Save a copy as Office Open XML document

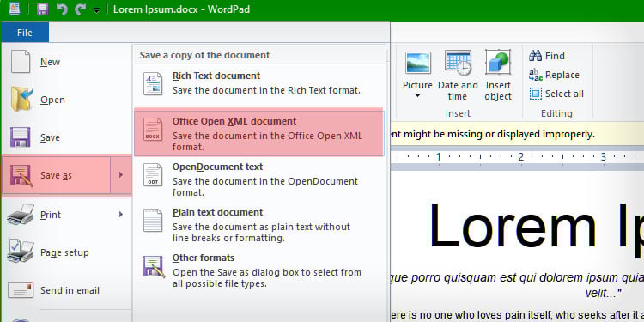point(258,132)
